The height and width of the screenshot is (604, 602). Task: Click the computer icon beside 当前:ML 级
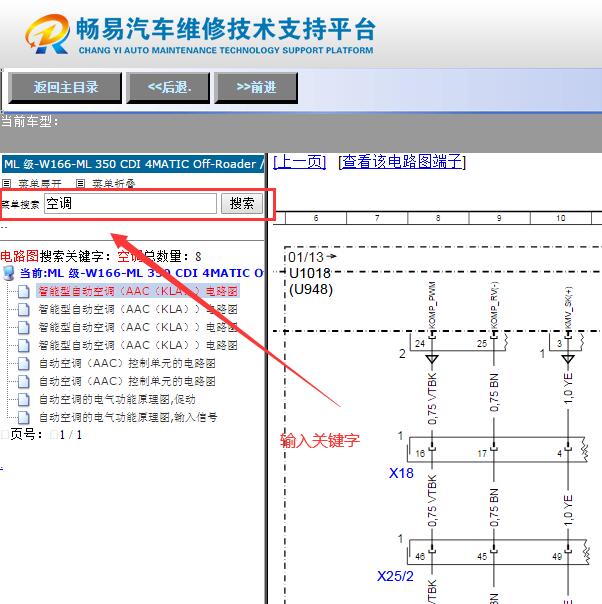(8, 273)
